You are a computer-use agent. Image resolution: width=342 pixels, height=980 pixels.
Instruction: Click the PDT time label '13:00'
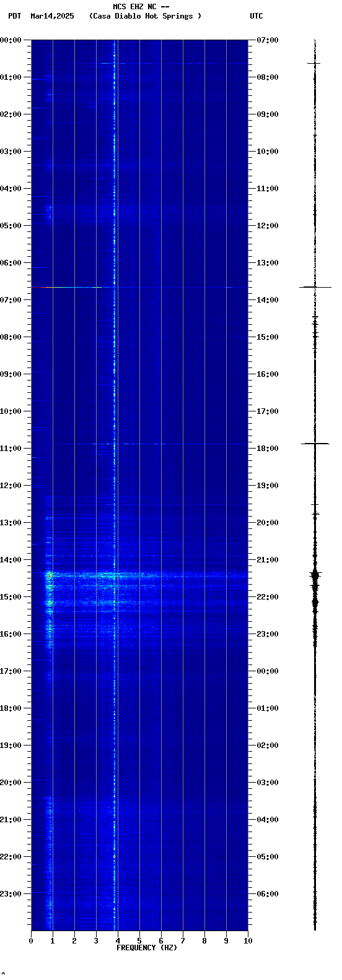coord(11,523)
